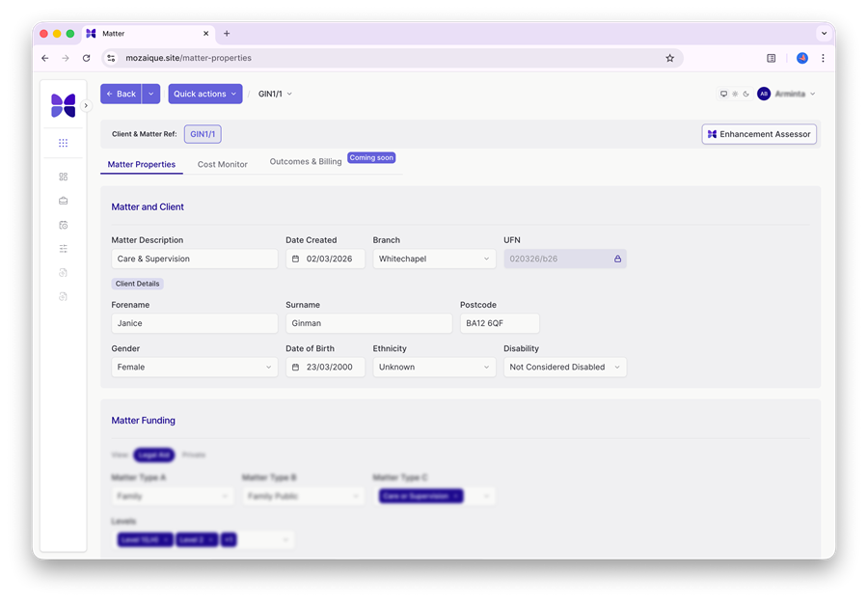Click the calendar clock sidebar icon
This screenshot has height=602, width=868.
64,225
